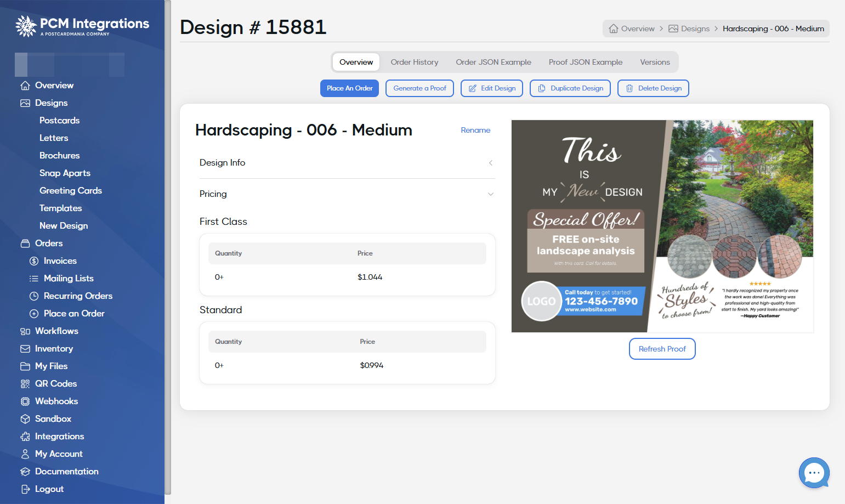Click the Workflows icon in sidebar

[x=25, y=331]
